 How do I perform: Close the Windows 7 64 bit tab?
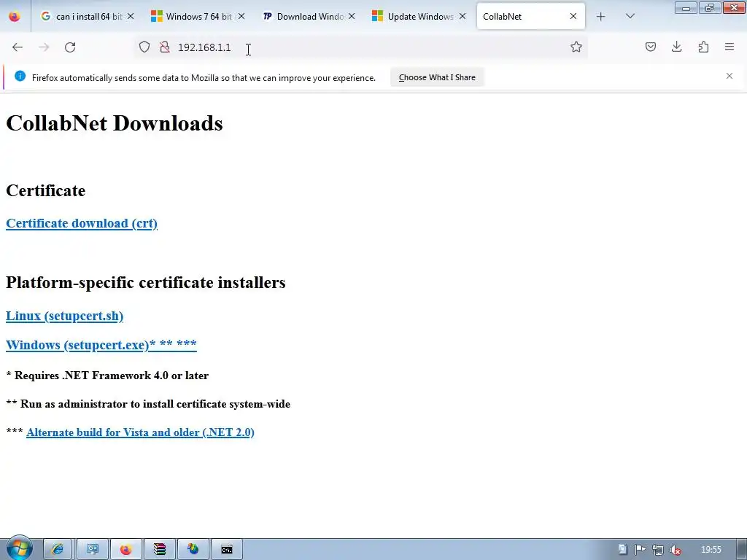(x=241, y=17)
